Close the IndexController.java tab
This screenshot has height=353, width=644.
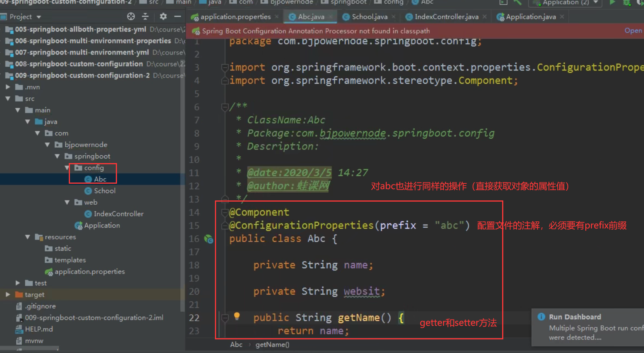pos(484,17)
